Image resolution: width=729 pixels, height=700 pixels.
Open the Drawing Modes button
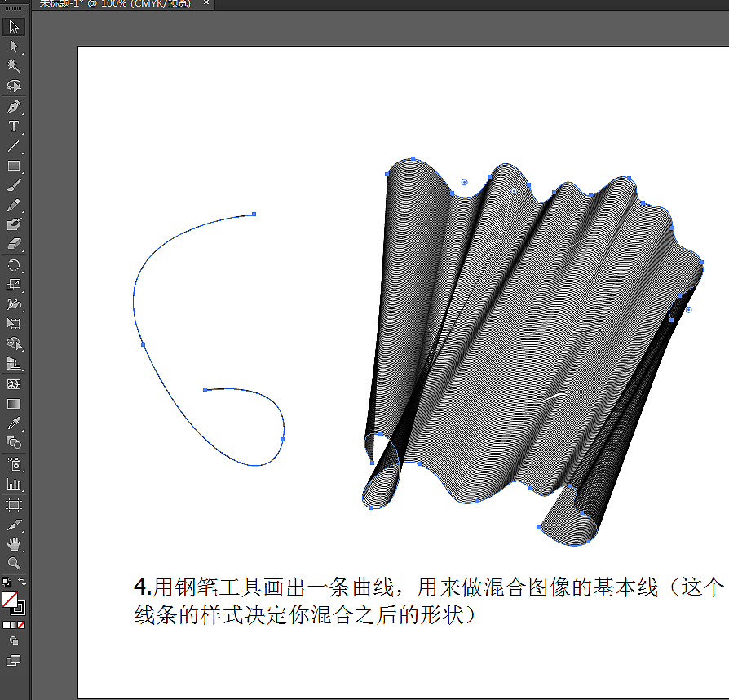(x=14, y=641)
